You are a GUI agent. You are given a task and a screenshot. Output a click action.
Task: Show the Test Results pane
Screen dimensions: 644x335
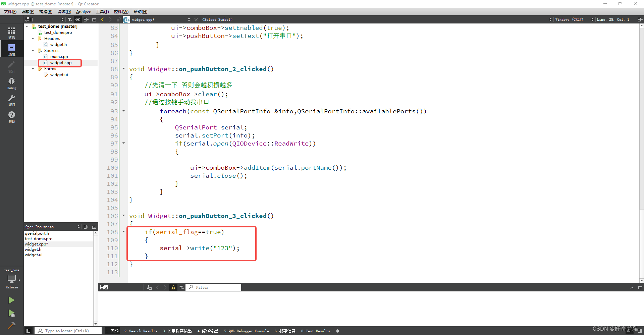point(316,331)
